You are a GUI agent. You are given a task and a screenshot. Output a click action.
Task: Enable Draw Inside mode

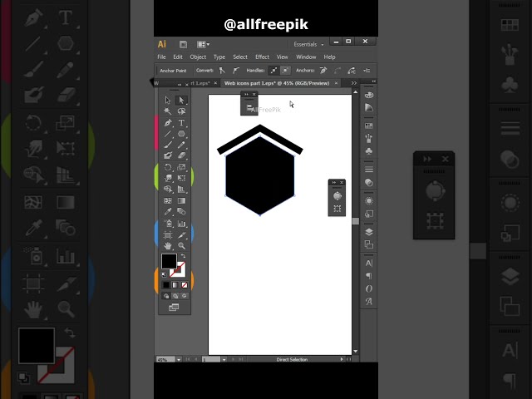click(185, 296)
